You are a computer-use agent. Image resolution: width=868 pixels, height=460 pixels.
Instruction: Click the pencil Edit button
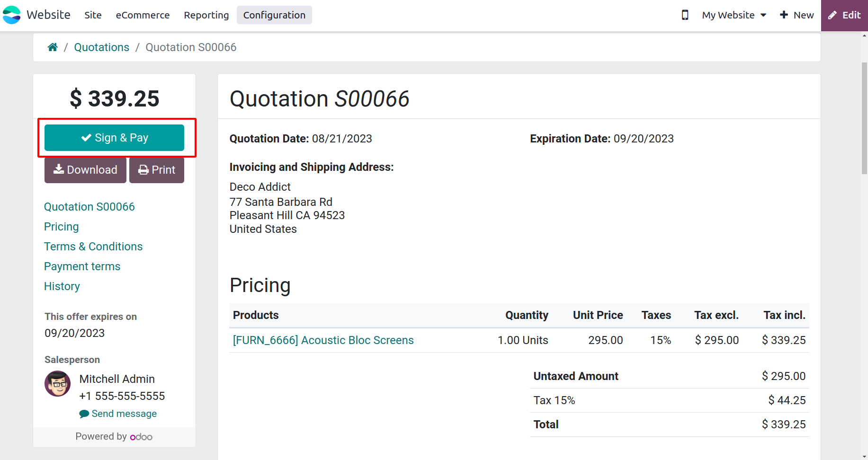click(x=844, y=16)
